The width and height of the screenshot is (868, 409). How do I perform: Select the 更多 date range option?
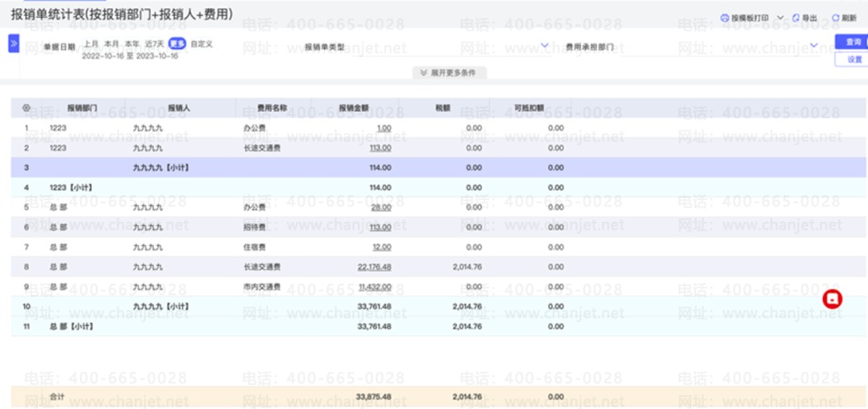177,43
